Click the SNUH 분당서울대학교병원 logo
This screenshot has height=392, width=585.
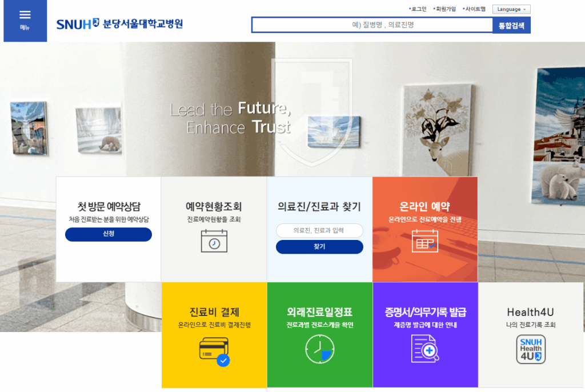[119, 24]
